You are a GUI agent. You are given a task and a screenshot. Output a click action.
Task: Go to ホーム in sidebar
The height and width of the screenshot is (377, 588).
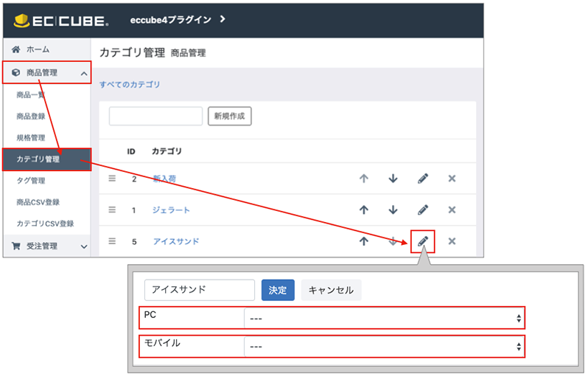38,49
